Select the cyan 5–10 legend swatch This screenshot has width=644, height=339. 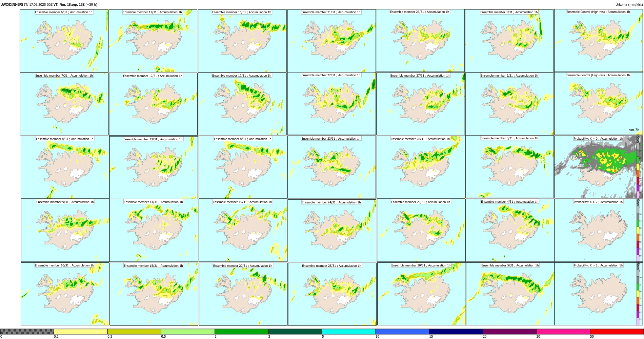coord(349,332)
